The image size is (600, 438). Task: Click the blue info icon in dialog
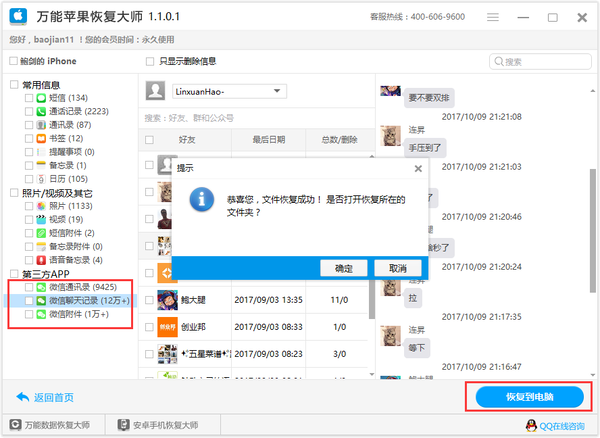point(202,199)
